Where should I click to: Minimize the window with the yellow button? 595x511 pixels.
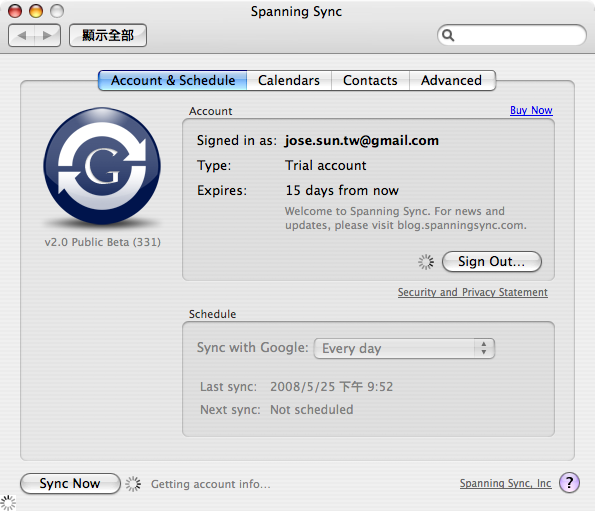pyautogui.click(x=36, y=11)
